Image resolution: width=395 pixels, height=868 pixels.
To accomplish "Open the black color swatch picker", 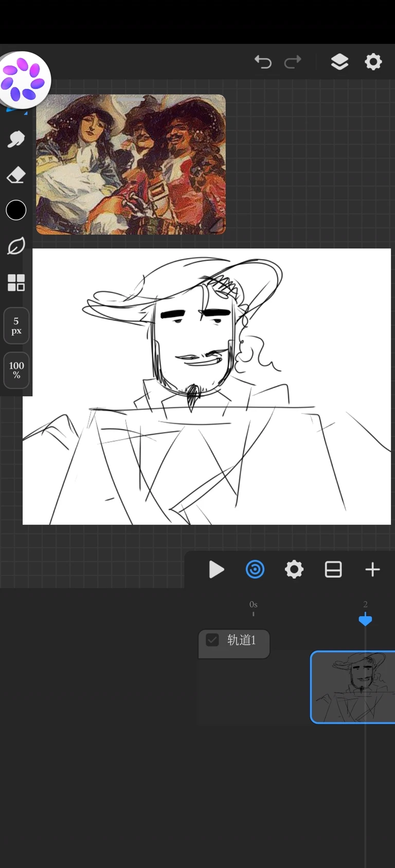I will coord(16,210).
